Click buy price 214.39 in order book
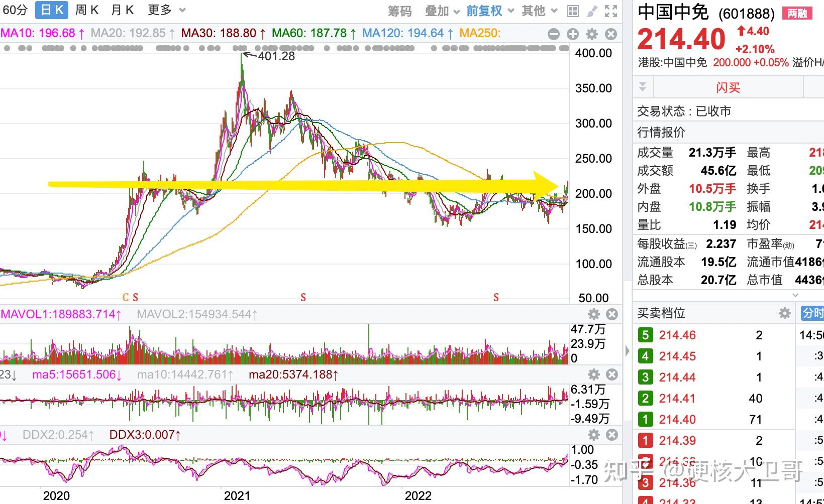Screen dimensions: 824x504 pyautogui.click(x=677, y=441)
